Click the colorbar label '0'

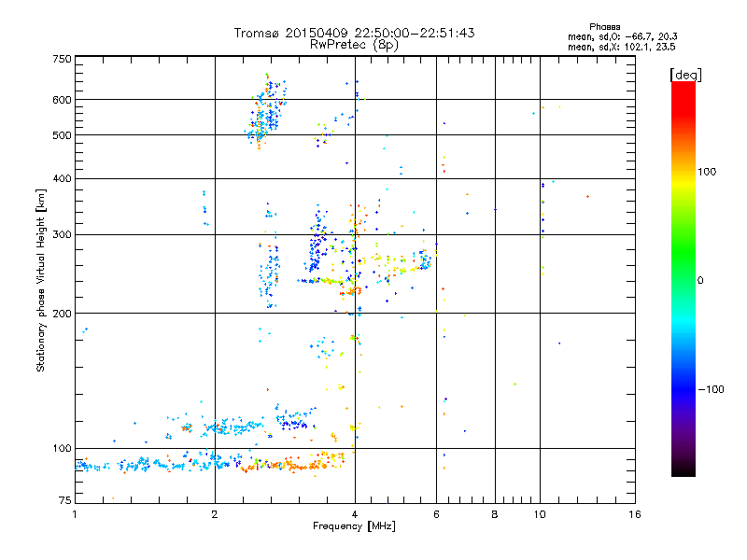[x=700, y=281]
